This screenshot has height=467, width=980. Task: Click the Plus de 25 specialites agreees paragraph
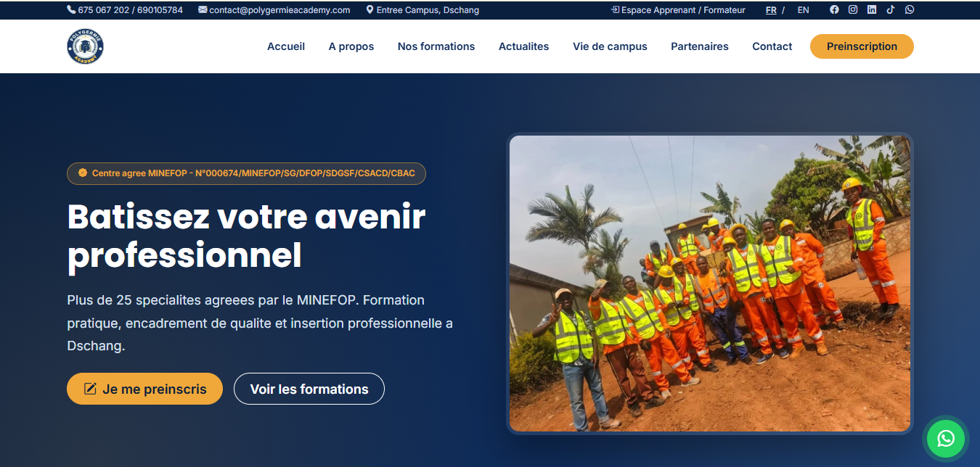(260, 323)
